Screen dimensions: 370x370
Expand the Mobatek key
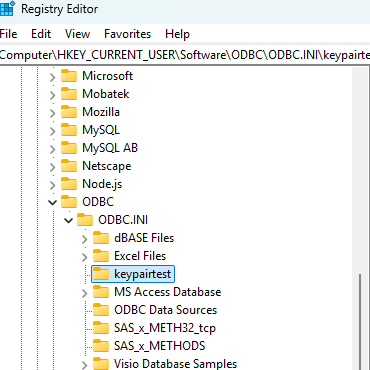click(52, 95)
